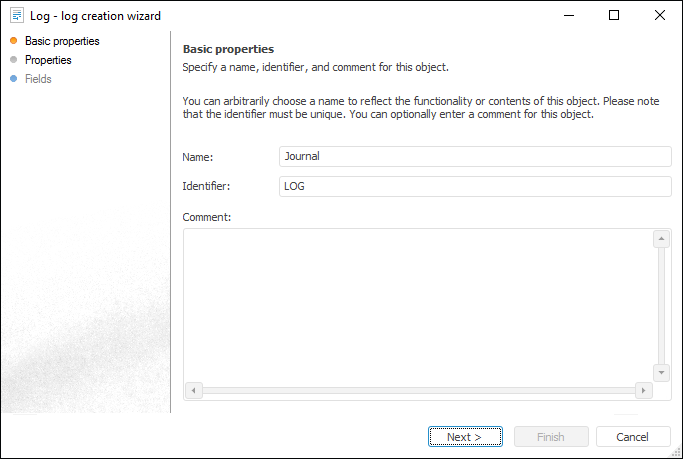This screenshot has height=460, width=683.
Task: Close the log creation wizard window
Action: click(659, 16)
